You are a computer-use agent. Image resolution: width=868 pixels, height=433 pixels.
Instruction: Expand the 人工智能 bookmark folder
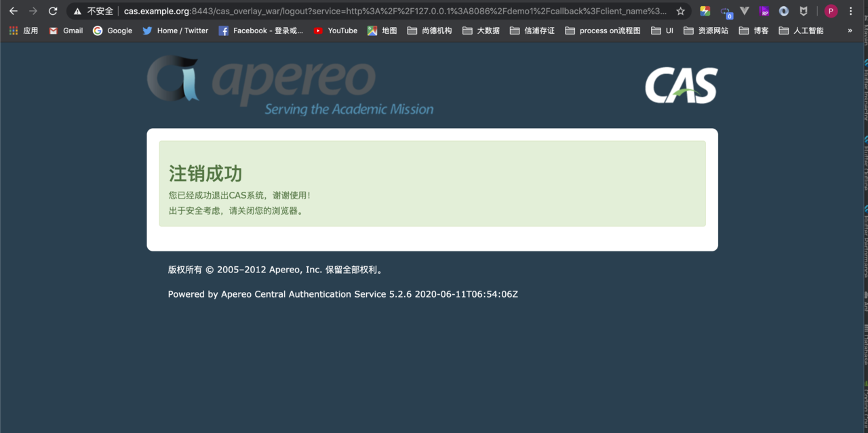(802, 30)
